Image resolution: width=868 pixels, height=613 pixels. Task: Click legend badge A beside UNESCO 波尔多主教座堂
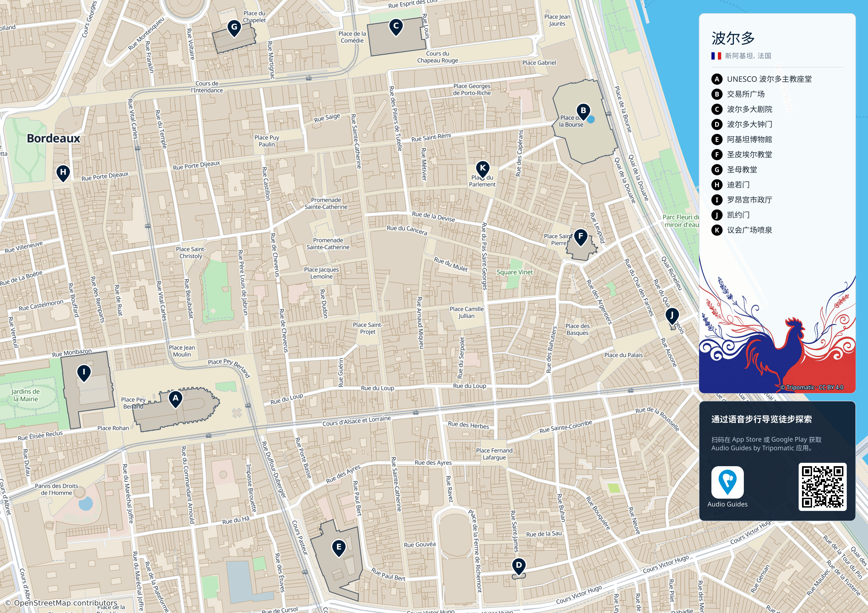717,79
